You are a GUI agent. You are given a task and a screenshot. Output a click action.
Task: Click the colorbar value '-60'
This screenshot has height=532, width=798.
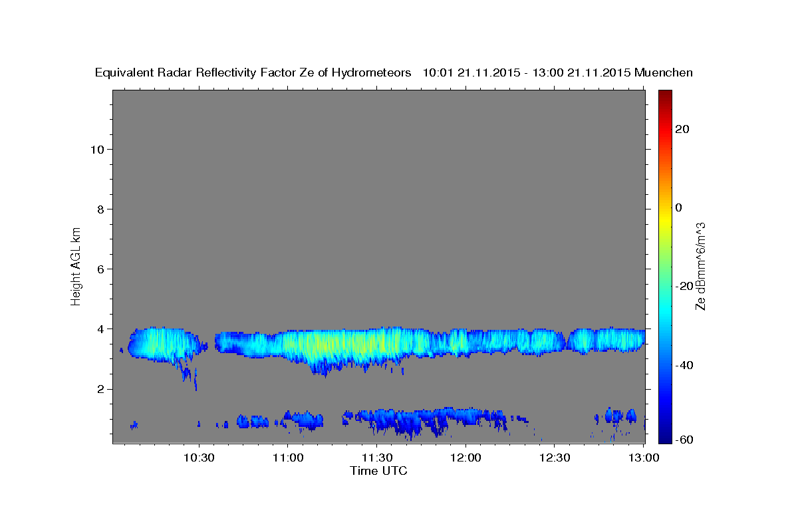(684, 440)
